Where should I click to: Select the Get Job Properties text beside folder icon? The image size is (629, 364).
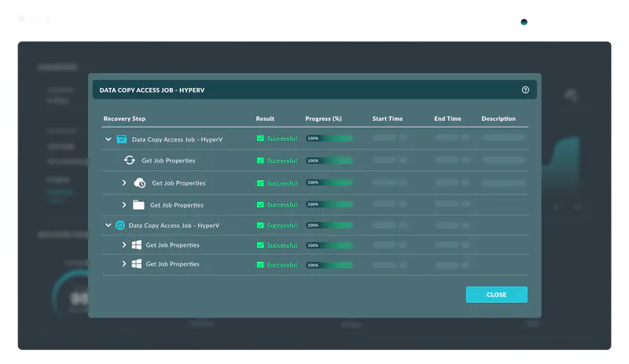point(176,205)
